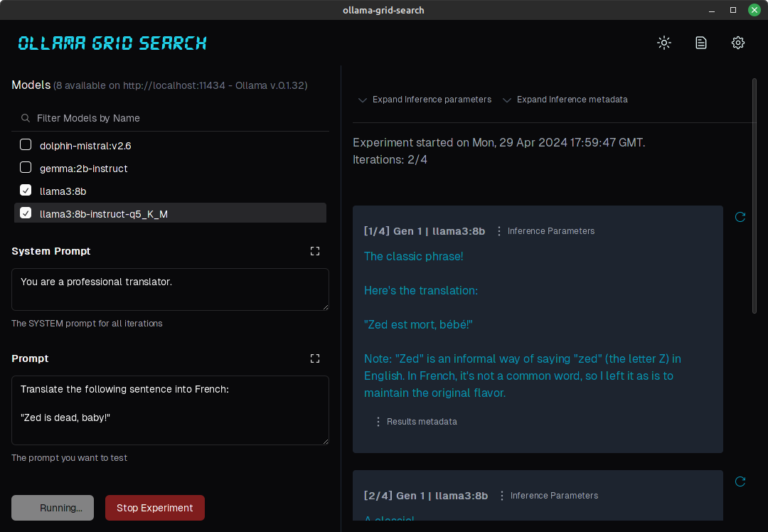Click the "Iterations: 2/4" text

[x=390, y=160]
